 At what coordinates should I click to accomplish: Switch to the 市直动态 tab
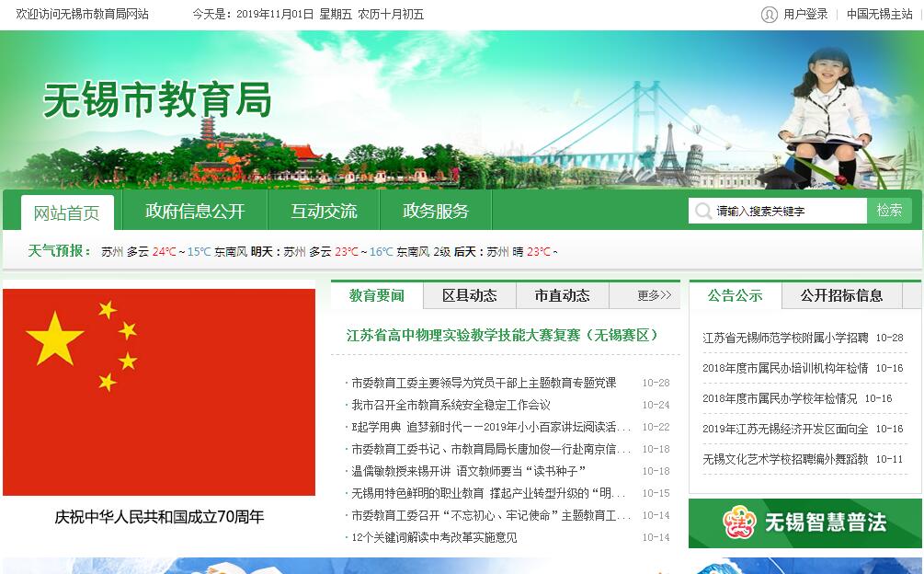(562, 295)
